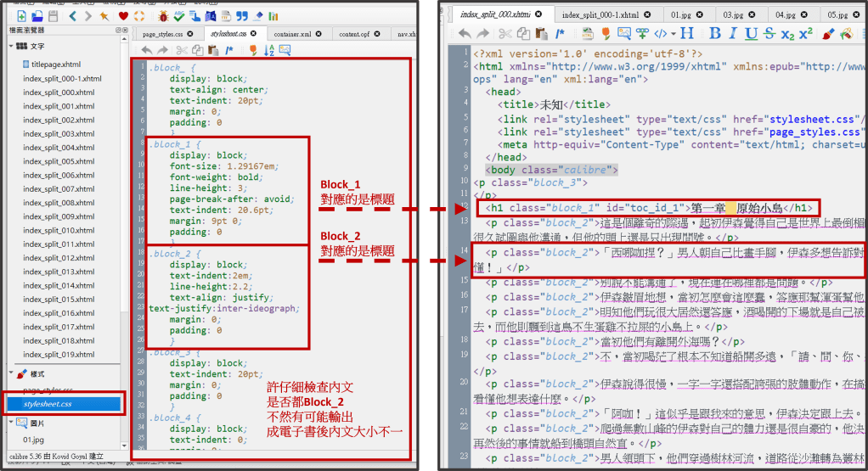Collapse the 圖片 images section
Viewport: 868px width, 471px height.
pyautogui.click(x=11, y=423)
